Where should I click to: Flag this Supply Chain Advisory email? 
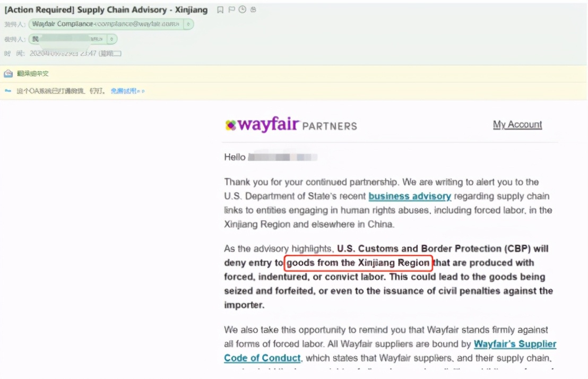tap(232, 10)
